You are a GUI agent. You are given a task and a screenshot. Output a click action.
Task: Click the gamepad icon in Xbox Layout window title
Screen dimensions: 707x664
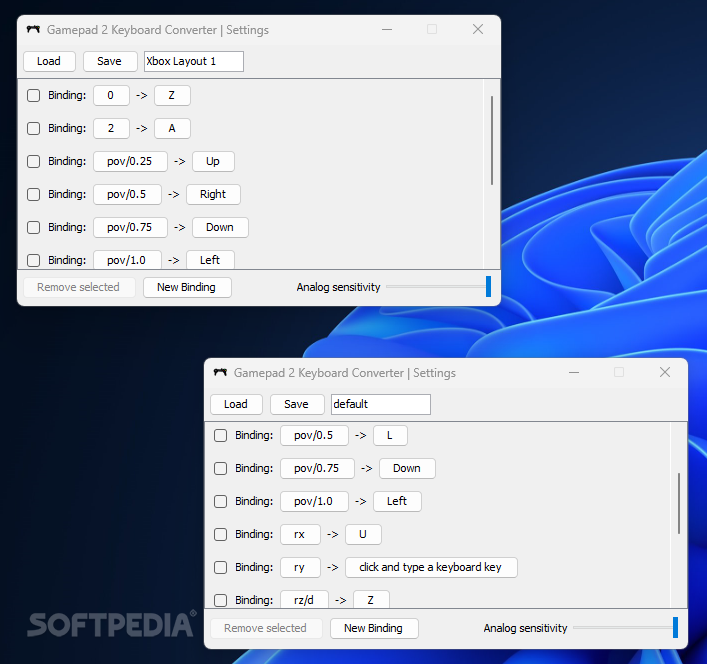click(x=33, y=30)
